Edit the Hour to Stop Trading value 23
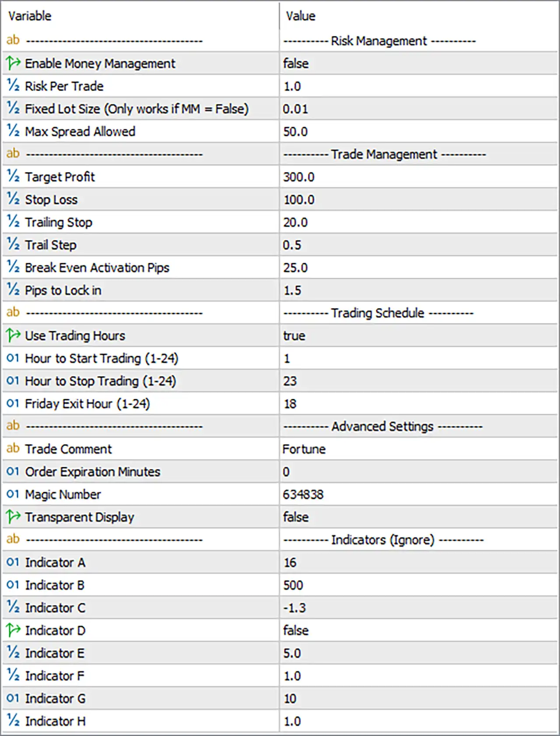This screenshot has width=560, height=736. pyautogui.click(x=290, y=381)
